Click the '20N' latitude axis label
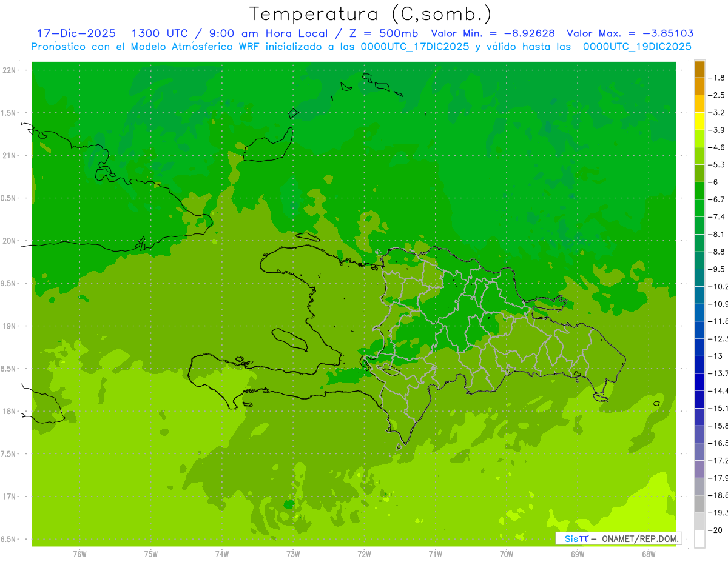 pos(10,241)
